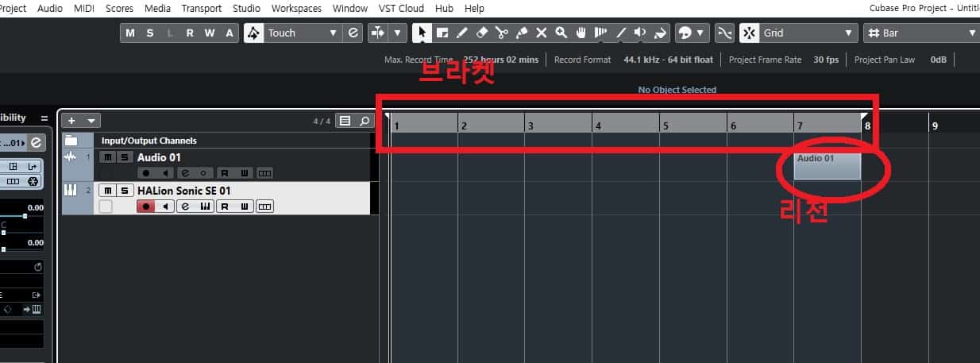980x363 pixels.
Task: Click the Add Track plus button
Action: [x=71, y=121]
